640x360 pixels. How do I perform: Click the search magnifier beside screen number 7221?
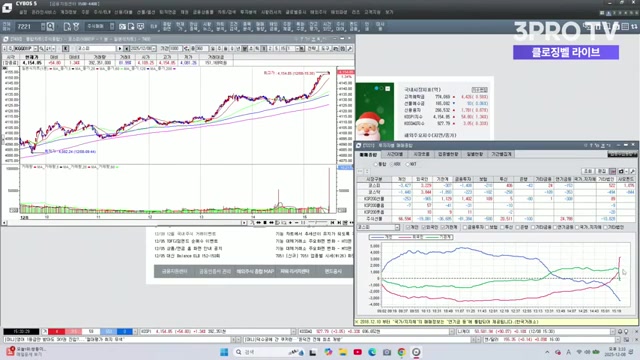tap(50, 27)
